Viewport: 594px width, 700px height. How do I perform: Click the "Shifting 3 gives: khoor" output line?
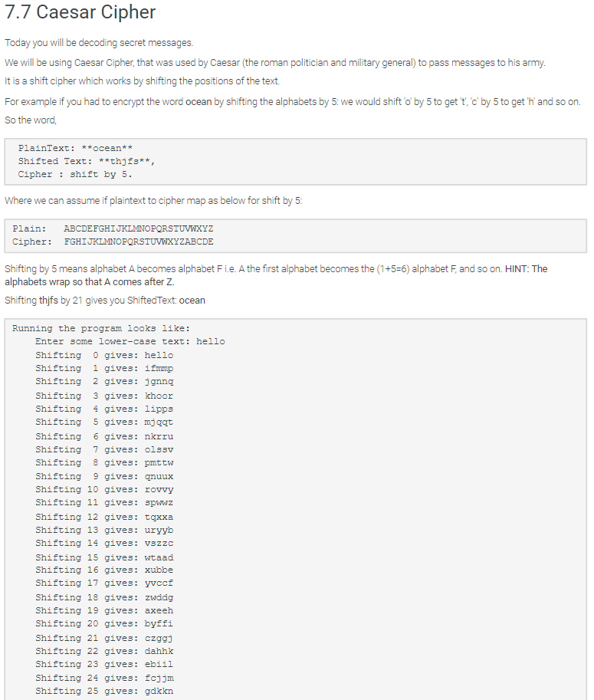(x=104, y=396)
